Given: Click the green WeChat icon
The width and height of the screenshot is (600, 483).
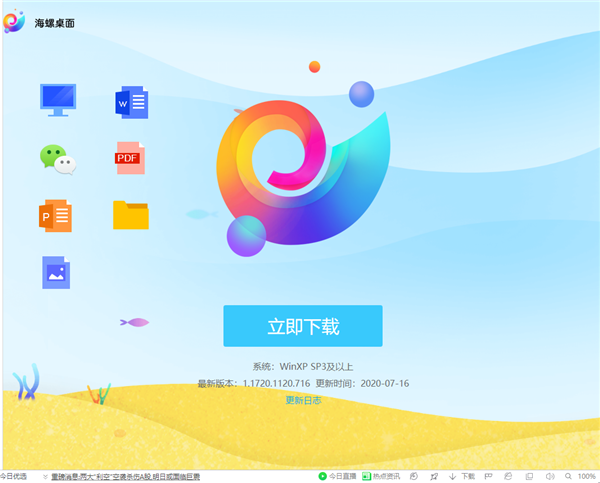Looking at the screenshot, I should (x=57, y=158).
